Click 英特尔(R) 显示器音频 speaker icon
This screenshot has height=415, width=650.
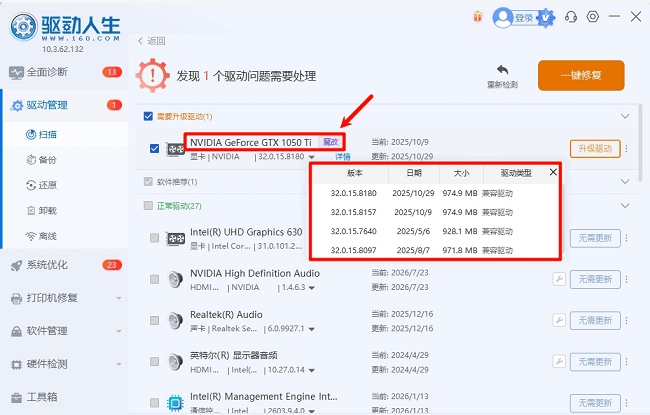pyautogui.click(x=175, y=362)
